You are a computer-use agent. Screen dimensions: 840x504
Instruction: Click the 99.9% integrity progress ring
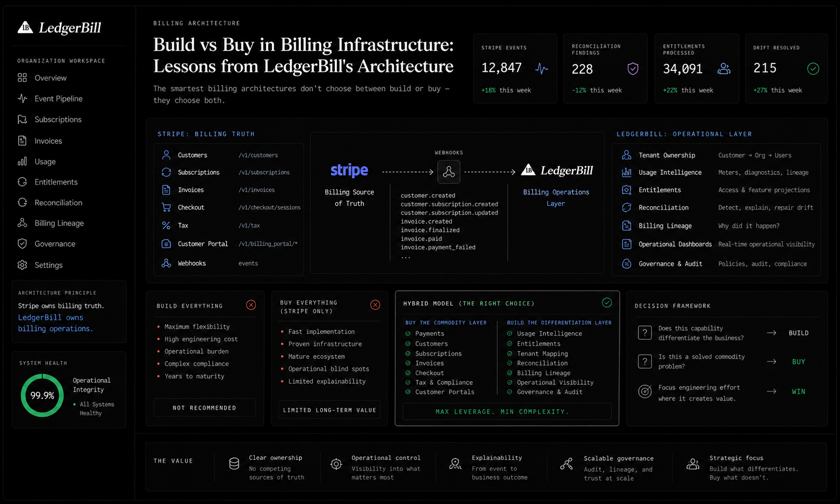(42, 396)
